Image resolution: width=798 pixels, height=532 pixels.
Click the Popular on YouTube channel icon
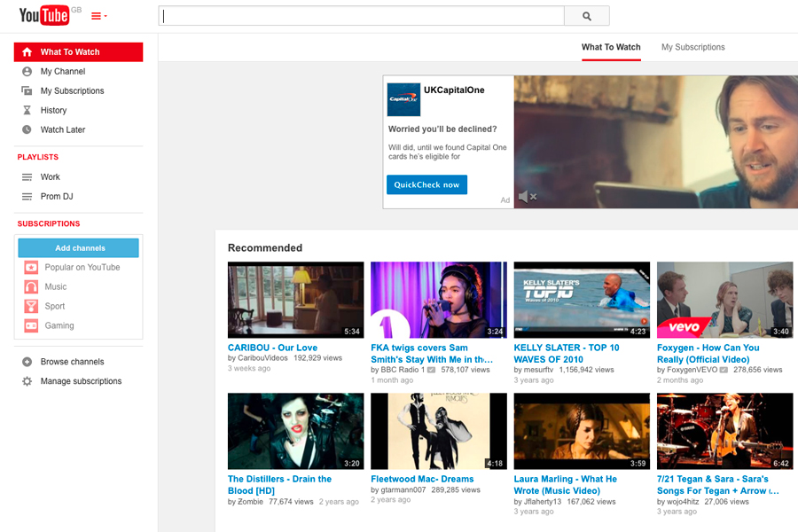click(x=31, y=267)
